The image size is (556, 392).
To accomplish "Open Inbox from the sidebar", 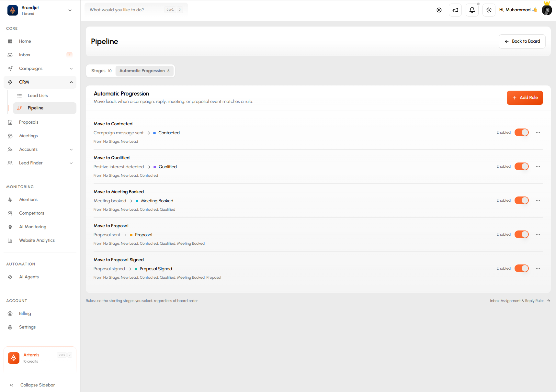I will [40, 55].
